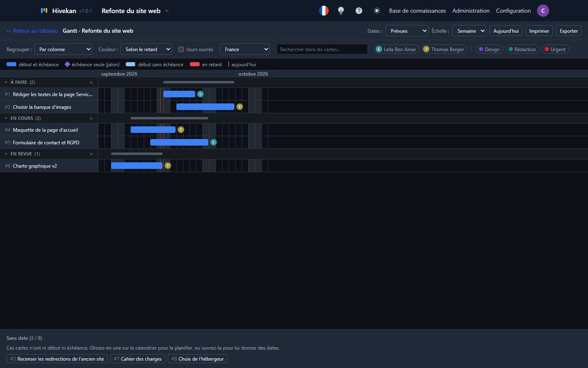Open help question mark icon
Screen dimensions: 588x368
pos(359,11)
